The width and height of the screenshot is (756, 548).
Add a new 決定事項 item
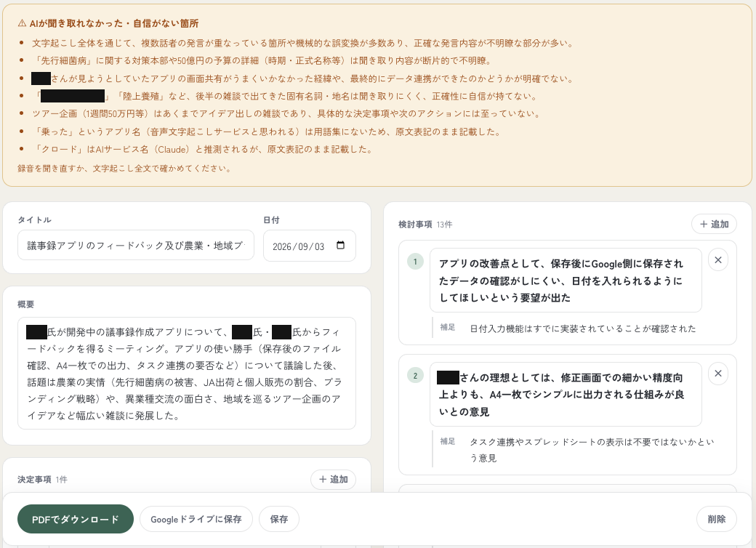tap(333, 480)
